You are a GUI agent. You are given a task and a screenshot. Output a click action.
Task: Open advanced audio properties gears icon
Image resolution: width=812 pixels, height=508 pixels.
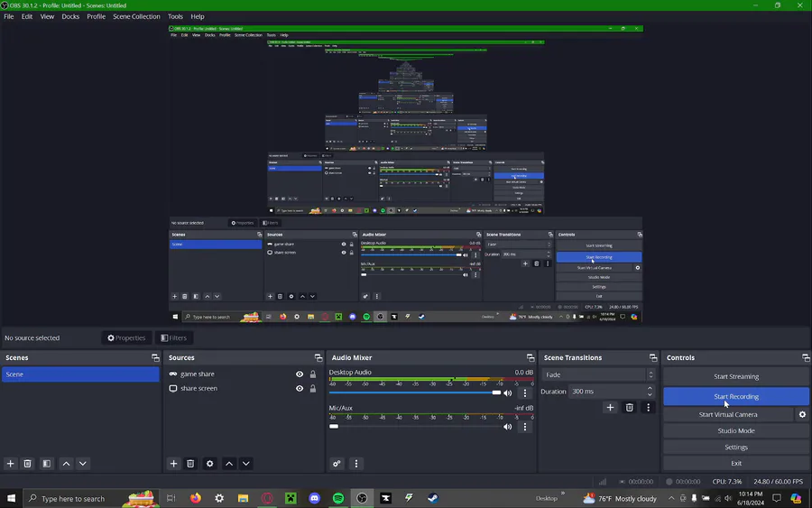pos(337,464)
